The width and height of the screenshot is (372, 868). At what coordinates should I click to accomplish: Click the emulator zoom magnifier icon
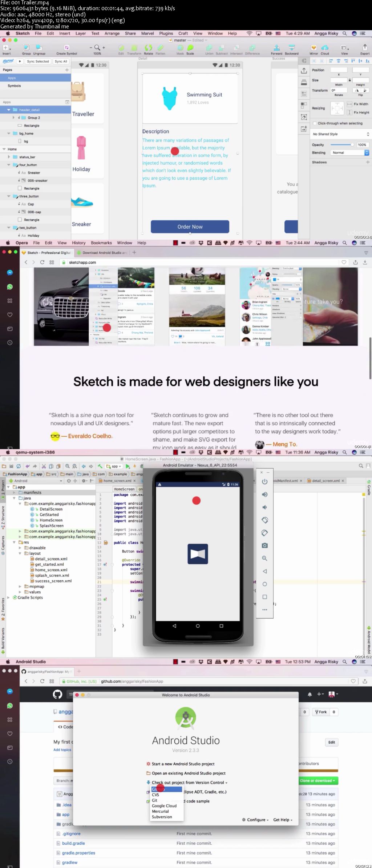[x=265, y=558]
